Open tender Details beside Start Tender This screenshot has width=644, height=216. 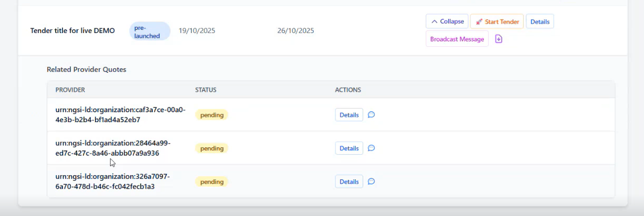coord(540,21)
